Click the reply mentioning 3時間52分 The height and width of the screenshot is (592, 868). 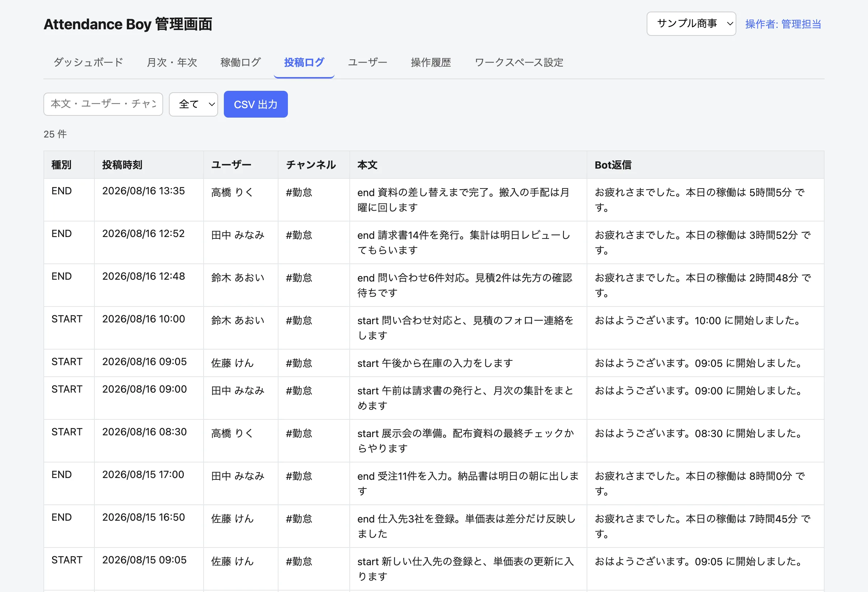coord(703,242)
